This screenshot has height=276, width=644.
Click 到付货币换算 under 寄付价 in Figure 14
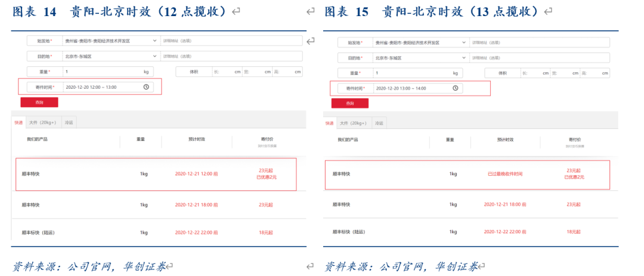[267, 146]
